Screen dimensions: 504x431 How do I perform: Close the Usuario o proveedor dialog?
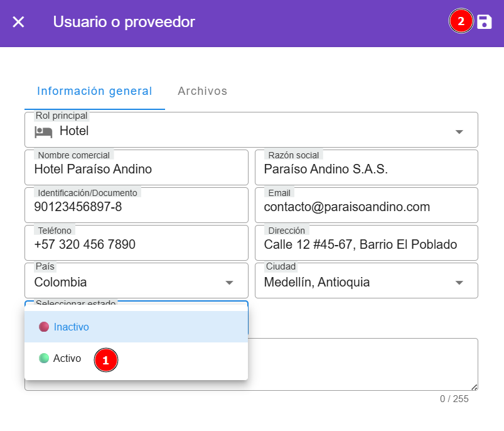(19, 22)
